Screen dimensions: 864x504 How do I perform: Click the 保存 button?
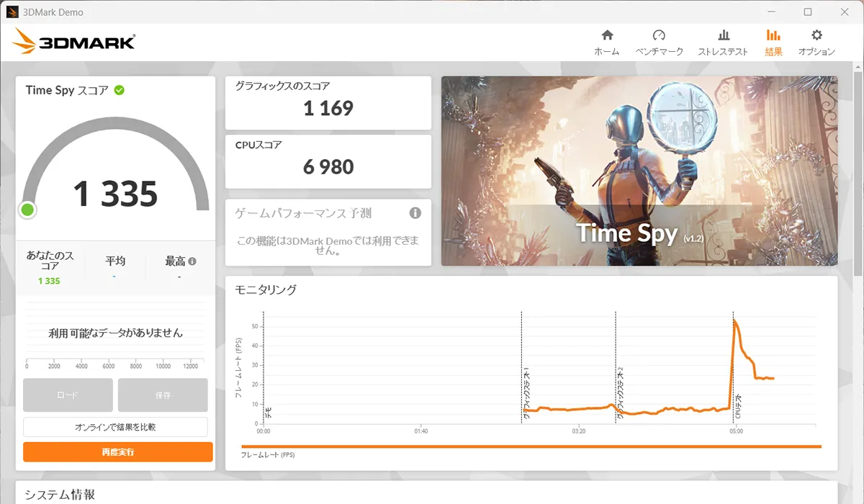pyautogui.click(x=163, y=395)
